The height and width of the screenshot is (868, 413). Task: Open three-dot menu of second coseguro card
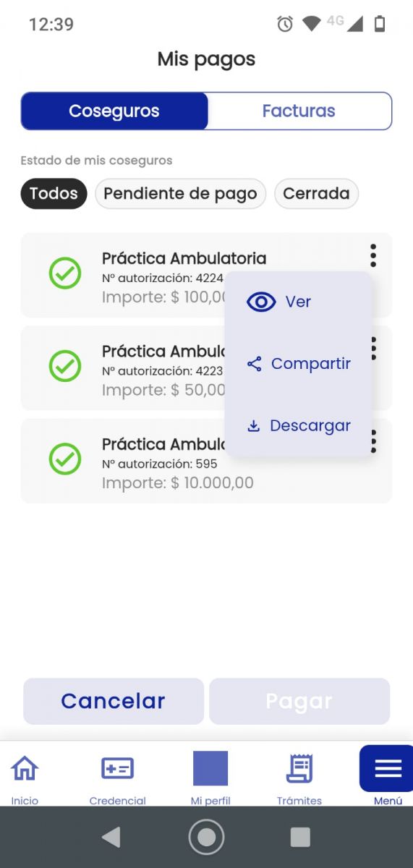(373, 348)
